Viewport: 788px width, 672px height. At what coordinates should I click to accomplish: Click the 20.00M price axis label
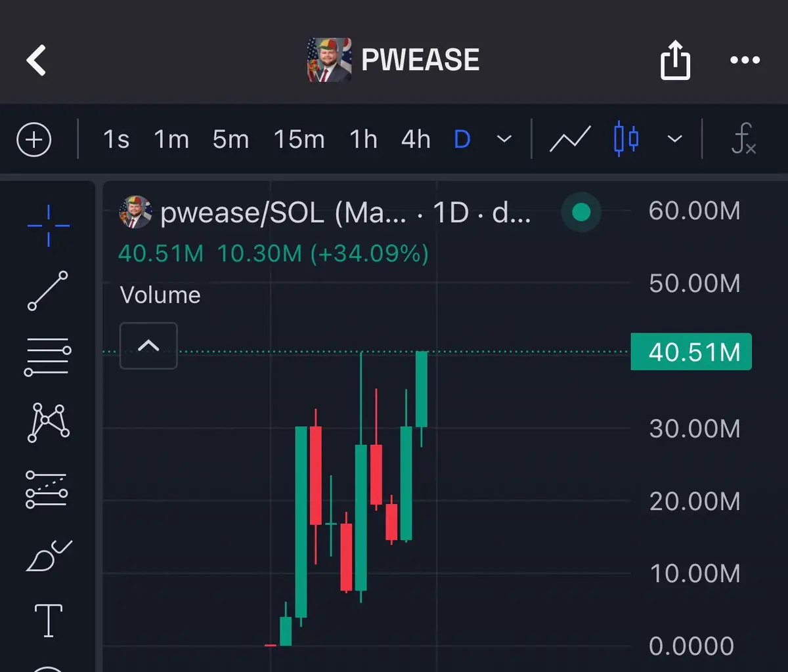click(695, 501)
